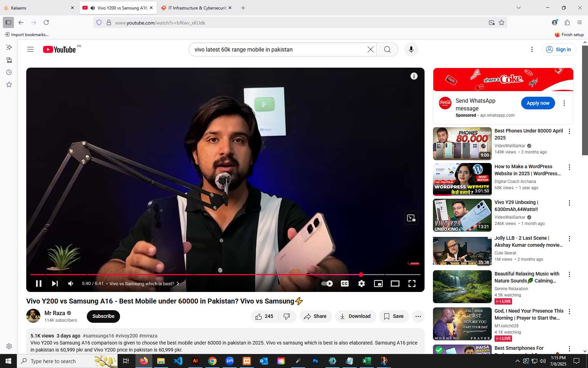588x368 pixels.
Task: Toggle autoplay switch in player
Action: (x=327, y=284)
